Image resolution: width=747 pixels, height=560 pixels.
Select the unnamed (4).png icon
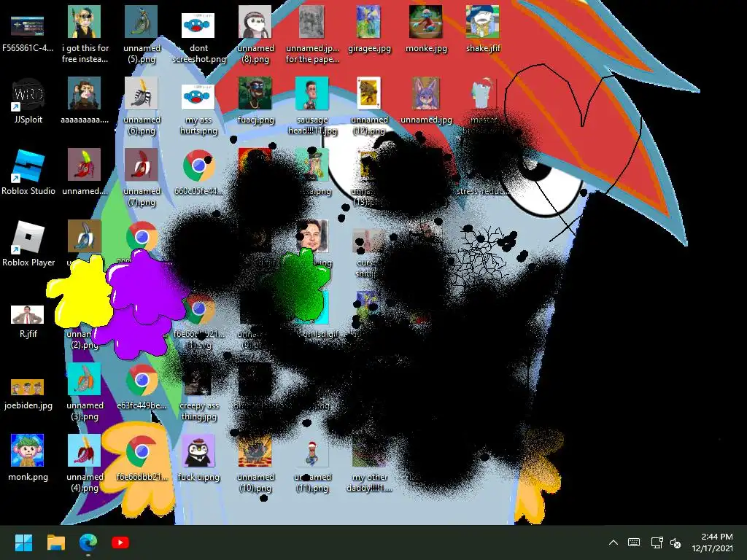click(85, 463)
